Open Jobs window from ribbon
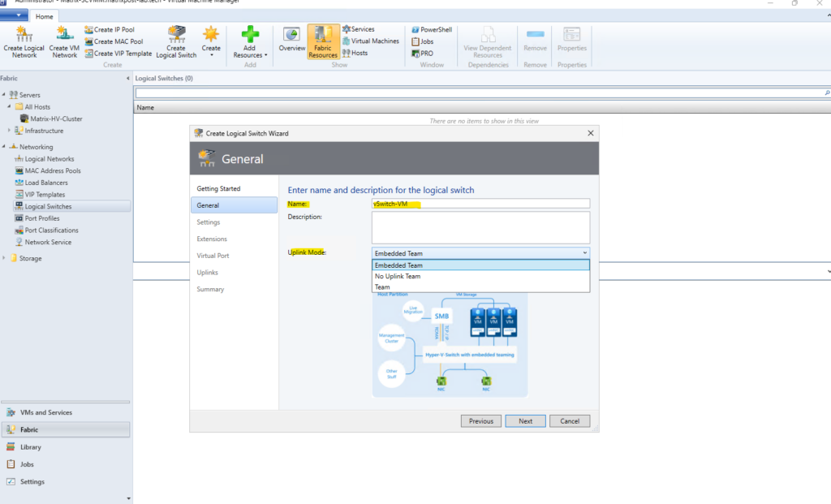831x504 pixels. 422,41
